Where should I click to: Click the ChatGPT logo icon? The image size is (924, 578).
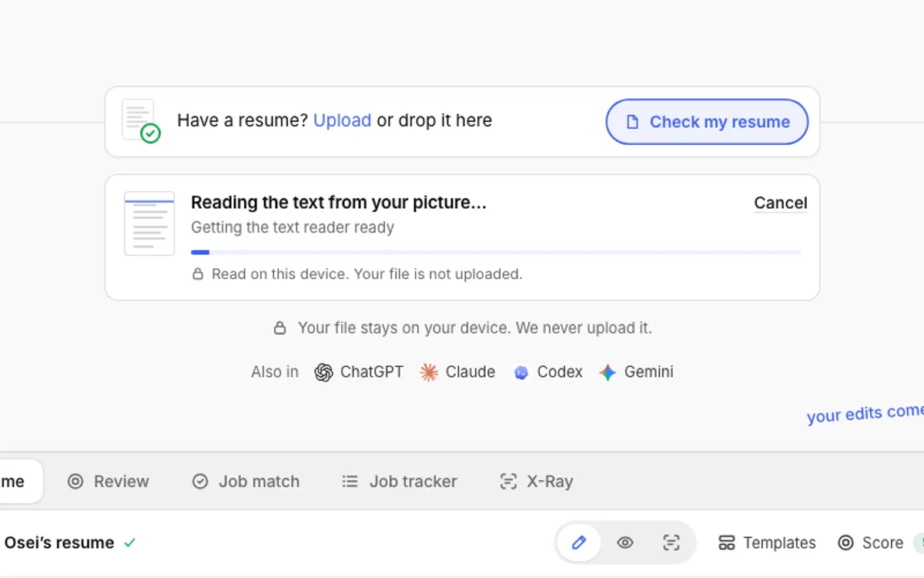[x=323, y=372]
